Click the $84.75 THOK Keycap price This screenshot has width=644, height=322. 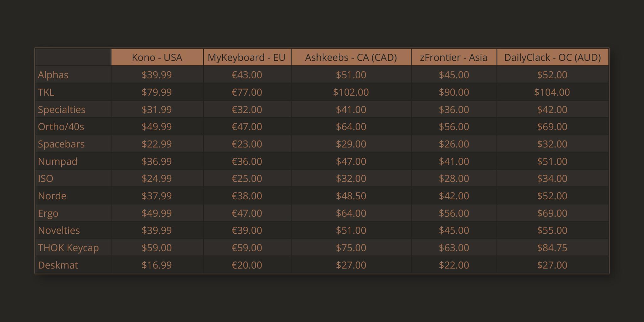pos(552,248)
